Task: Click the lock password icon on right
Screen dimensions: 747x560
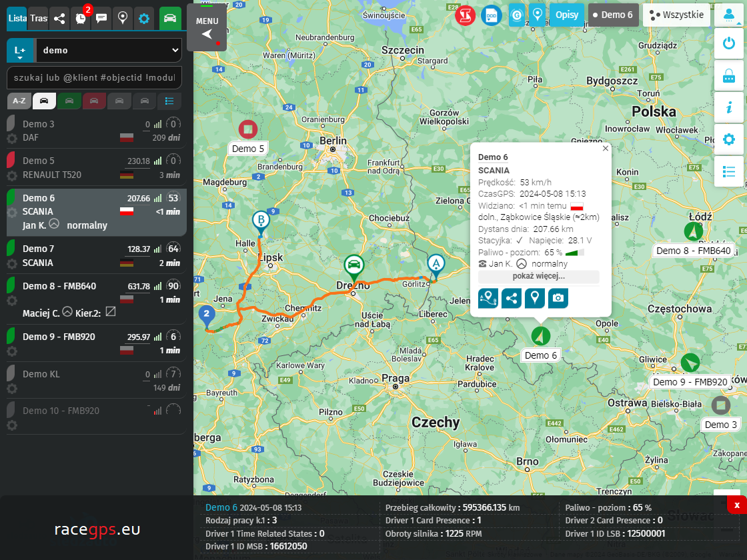Action: pyautogui.click(x=729, y=75)
